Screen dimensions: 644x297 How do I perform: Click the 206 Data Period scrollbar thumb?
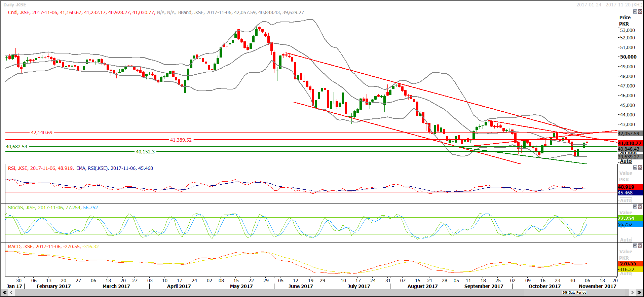(x=574, y=293)
